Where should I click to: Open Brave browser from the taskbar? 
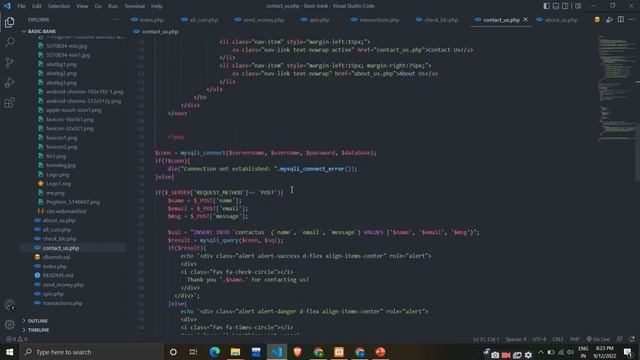click(x=298, y=352)
